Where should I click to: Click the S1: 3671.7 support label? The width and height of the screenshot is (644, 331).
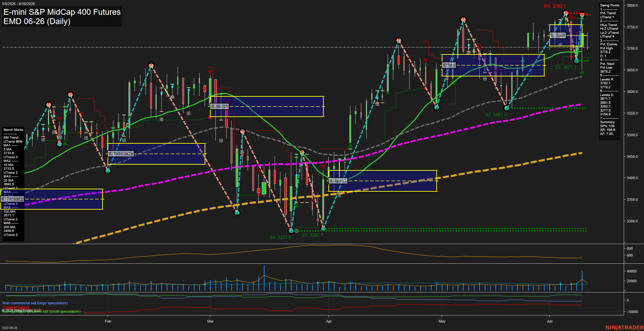point(566,67)
